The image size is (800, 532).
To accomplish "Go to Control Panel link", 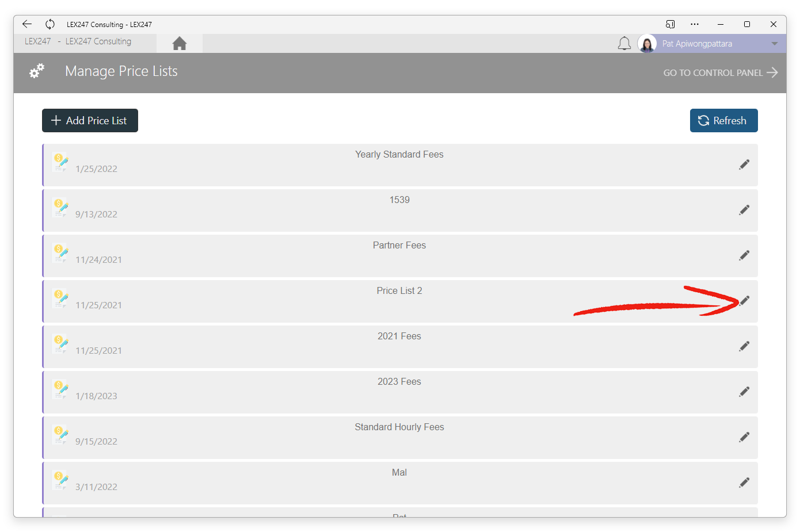I will [721, 72].
